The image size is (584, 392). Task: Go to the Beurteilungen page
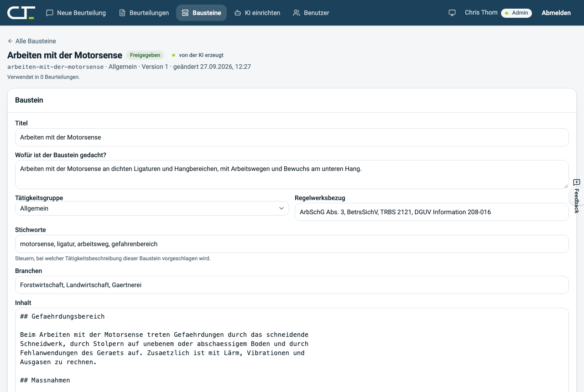coord(144,13)
